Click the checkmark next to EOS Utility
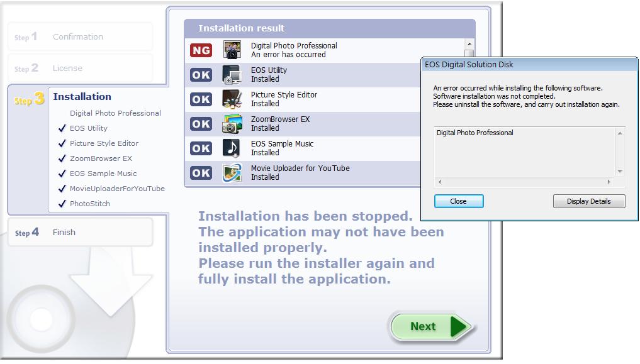 tap(62, 128)
